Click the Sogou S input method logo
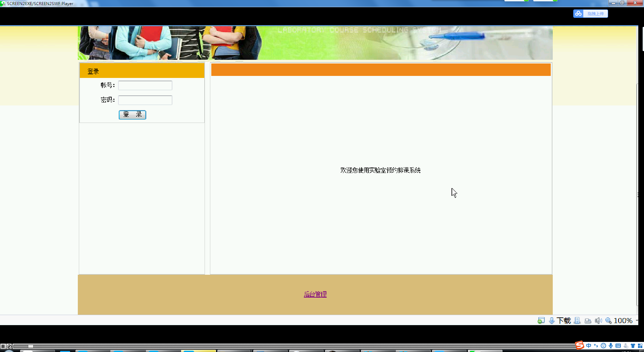Viewport: 644px width, 352px height. 580,345
